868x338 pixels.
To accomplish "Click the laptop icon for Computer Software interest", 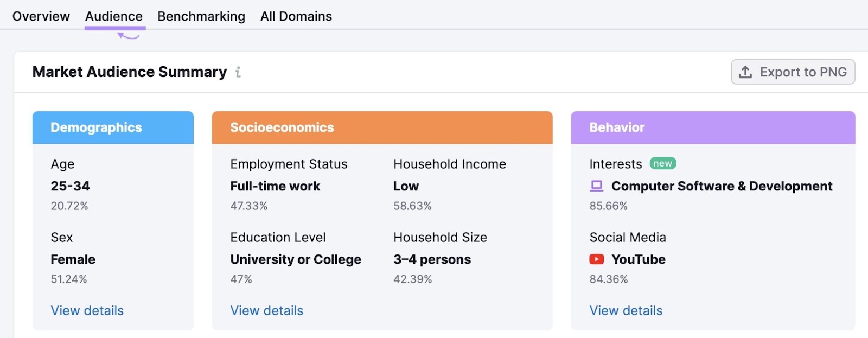I will pos(596,186).
